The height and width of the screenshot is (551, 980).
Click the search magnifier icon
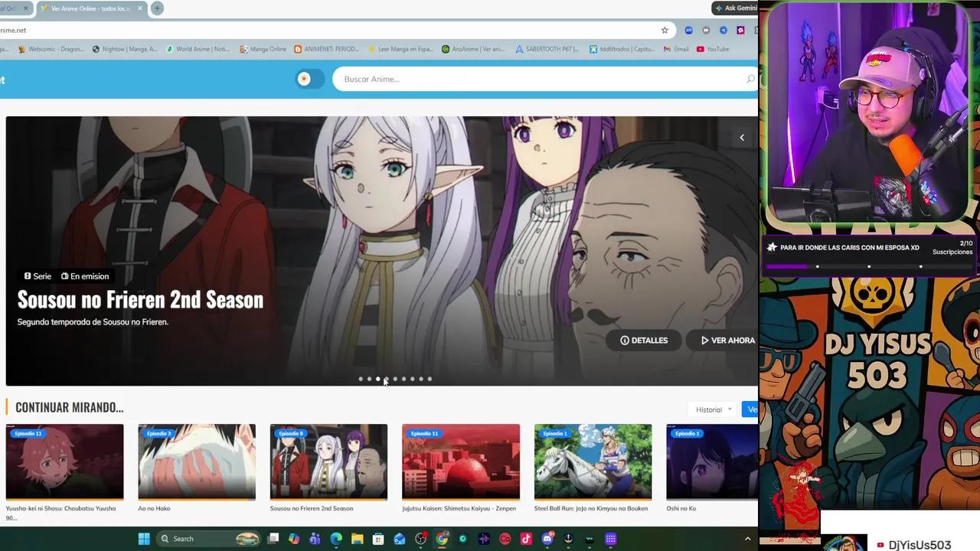point(750,79)
